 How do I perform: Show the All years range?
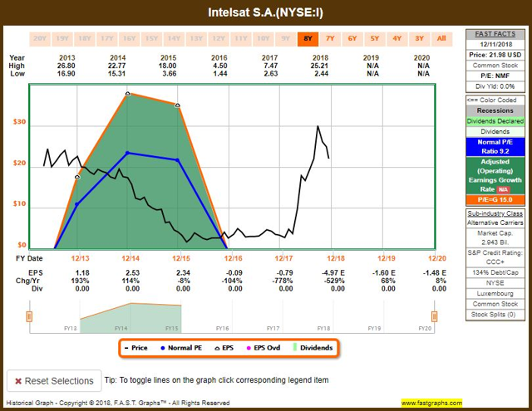tap(441, 39)
